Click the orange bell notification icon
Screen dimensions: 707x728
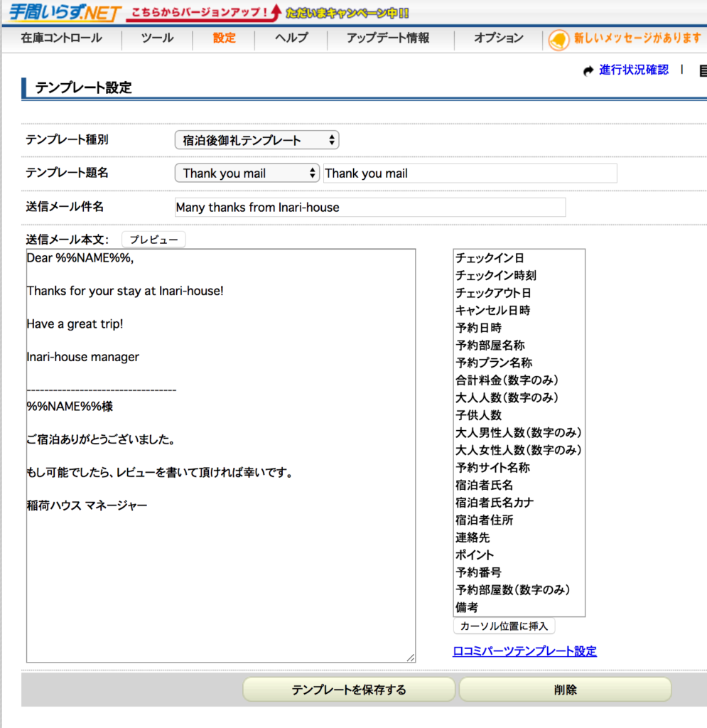[559, 38]
